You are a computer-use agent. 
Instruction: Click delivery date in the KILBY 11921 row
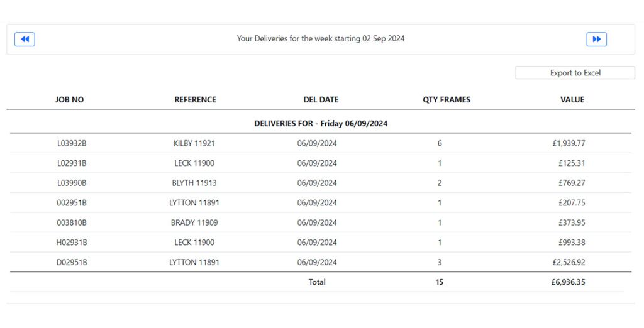(x=317, y=143)
